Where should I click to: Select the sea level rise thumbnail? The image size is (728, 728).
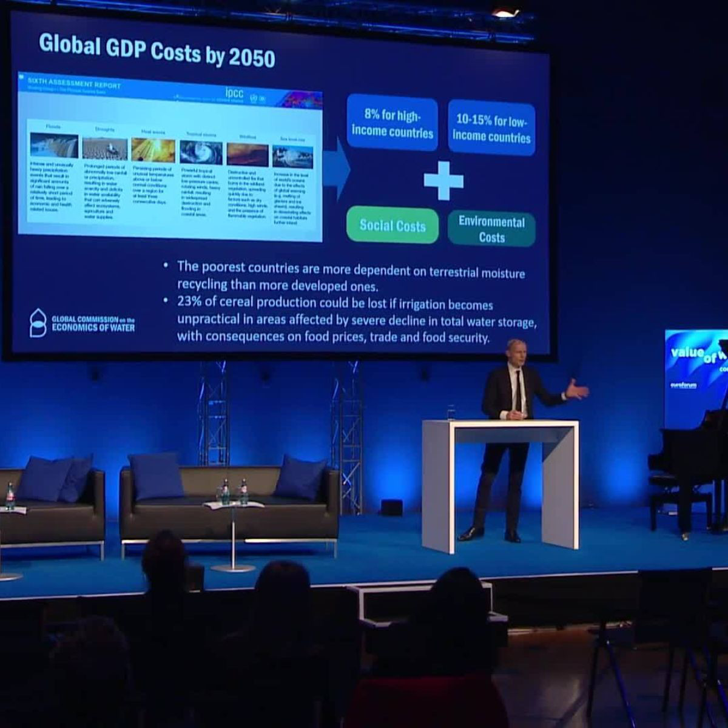pos(292,156)
